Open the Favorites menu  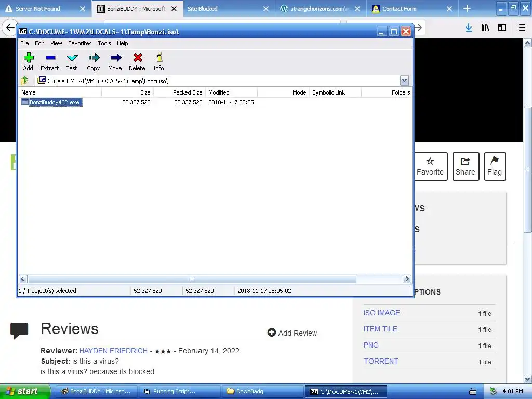(x=79, y=43)
